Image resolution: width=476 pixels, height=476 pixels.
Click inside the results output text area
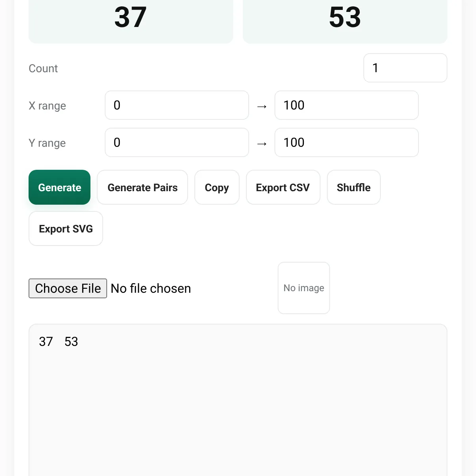click(x=238, y=400)
